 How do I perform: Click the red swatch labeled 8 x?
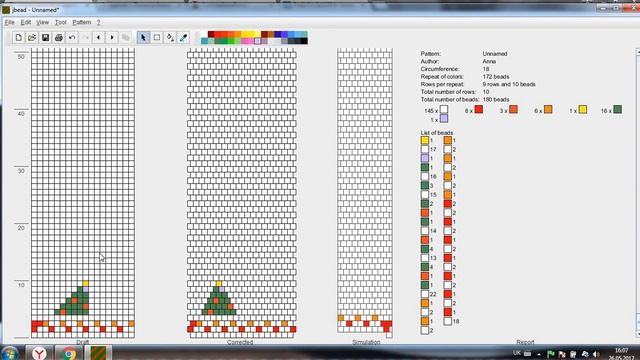click(479, 109)
